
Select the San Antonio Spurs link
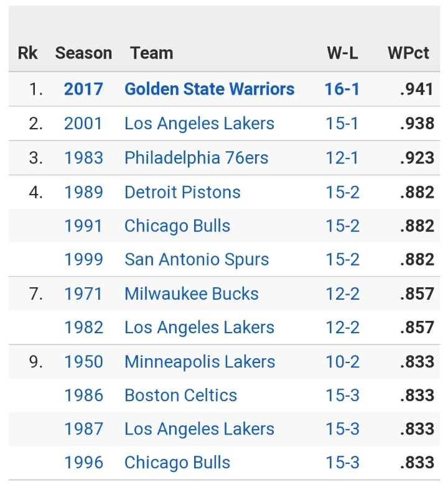click(x=197, y=259)
